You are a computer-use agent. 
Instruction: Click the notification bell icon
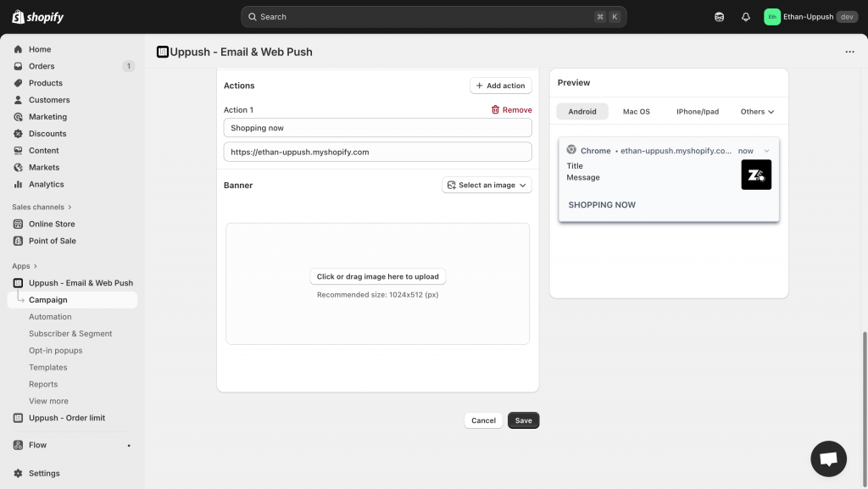coord(746,17)
